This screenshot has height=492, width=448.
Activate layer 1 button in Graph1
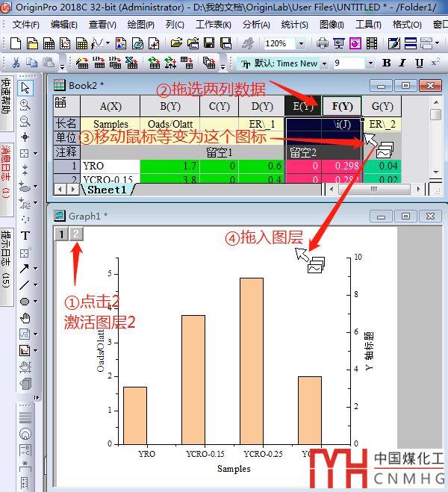[x=61, y=234]
